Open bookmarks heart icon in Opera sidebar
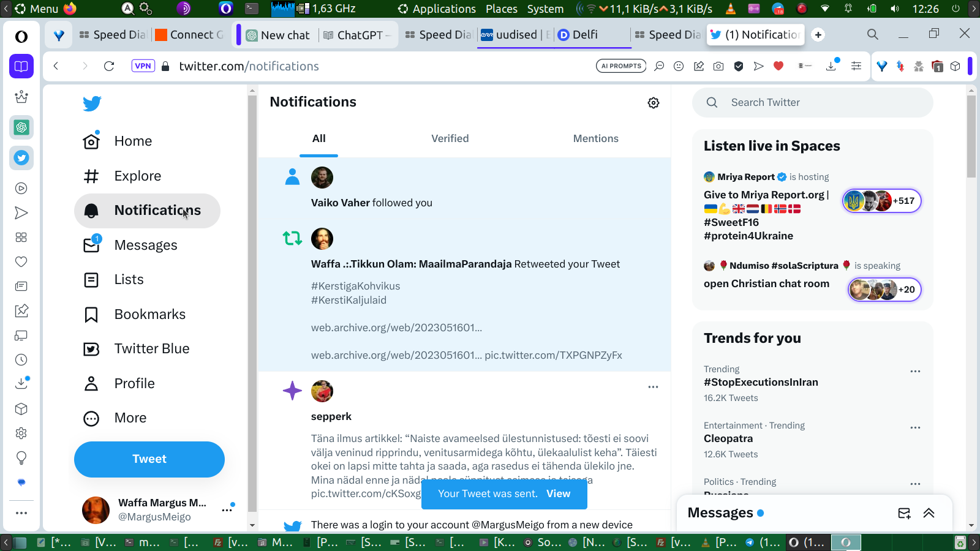Viewport: 980px width, 551px height. pyautogui.click(x=21, y=262)
